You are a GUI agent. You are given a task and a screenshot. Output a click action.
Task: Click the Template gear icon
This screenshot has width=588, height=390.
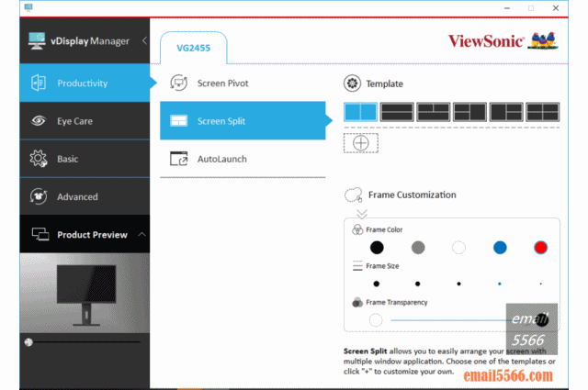click(x=352, y=84)
